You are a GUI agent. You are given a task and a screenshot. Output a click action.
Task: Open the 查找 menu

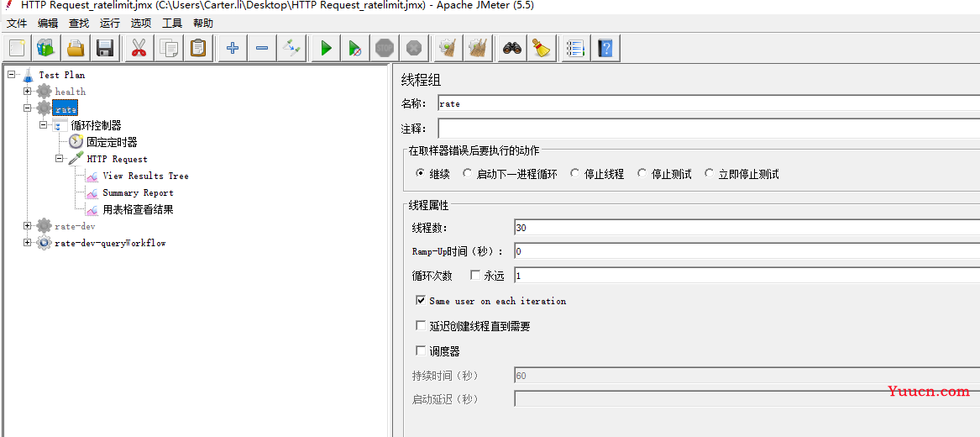pyautogui.click(x=79, y=24)
